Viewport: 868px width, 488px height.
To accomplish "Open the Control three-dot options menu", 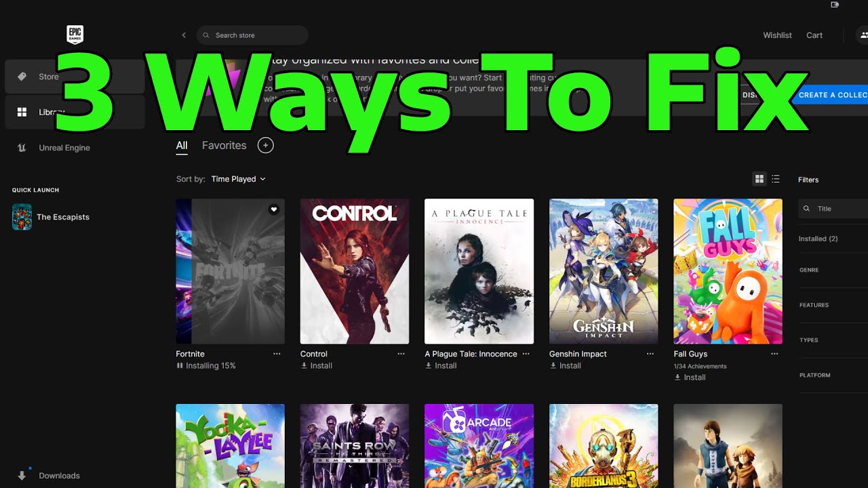I will tap(401, 354).
